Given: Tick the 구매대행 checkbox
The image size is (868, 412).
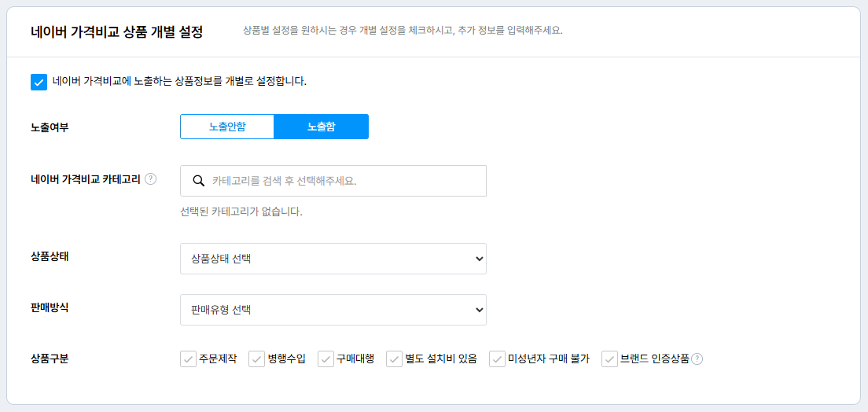Looking at the screenshot, I should click(326, 359).
